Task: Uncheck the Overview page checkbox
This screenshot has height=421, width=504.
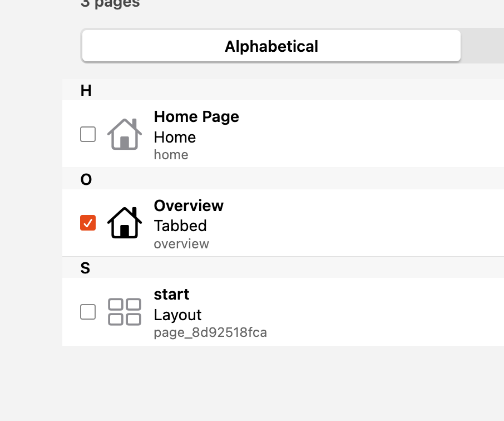Action: 88,223
